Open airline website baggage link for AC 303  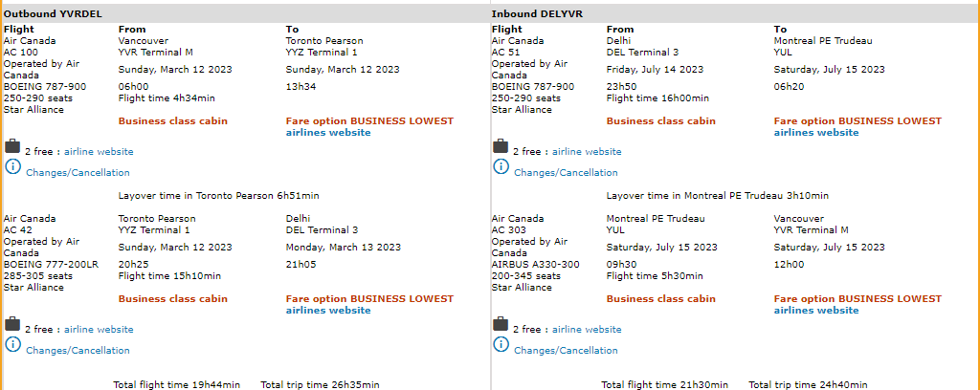[587, 330]
